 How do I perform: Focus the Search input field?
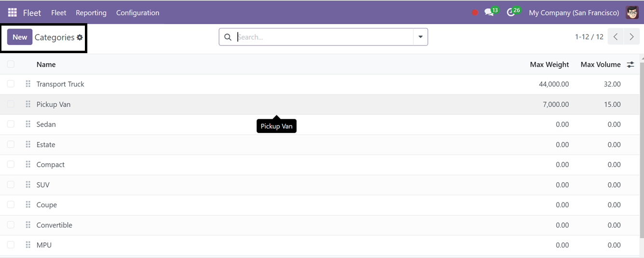(x=324, y=37)
